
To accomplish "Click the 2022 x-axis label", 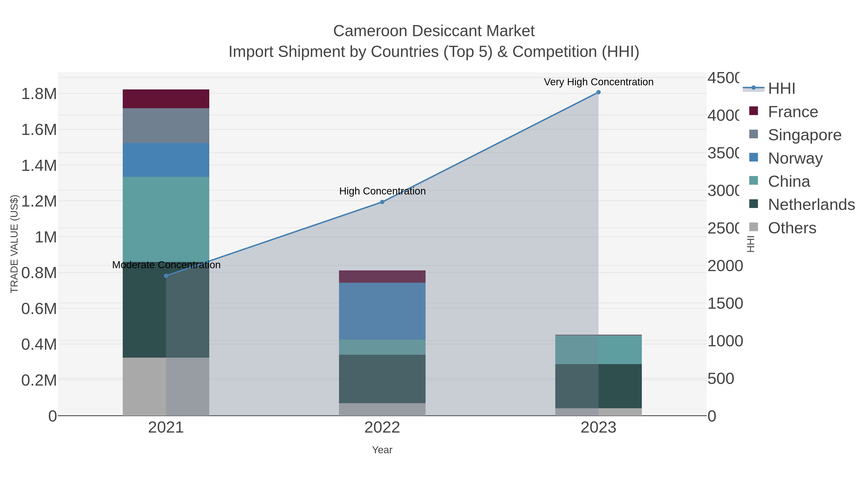I will pyautogui.click(x=382, y=428).
